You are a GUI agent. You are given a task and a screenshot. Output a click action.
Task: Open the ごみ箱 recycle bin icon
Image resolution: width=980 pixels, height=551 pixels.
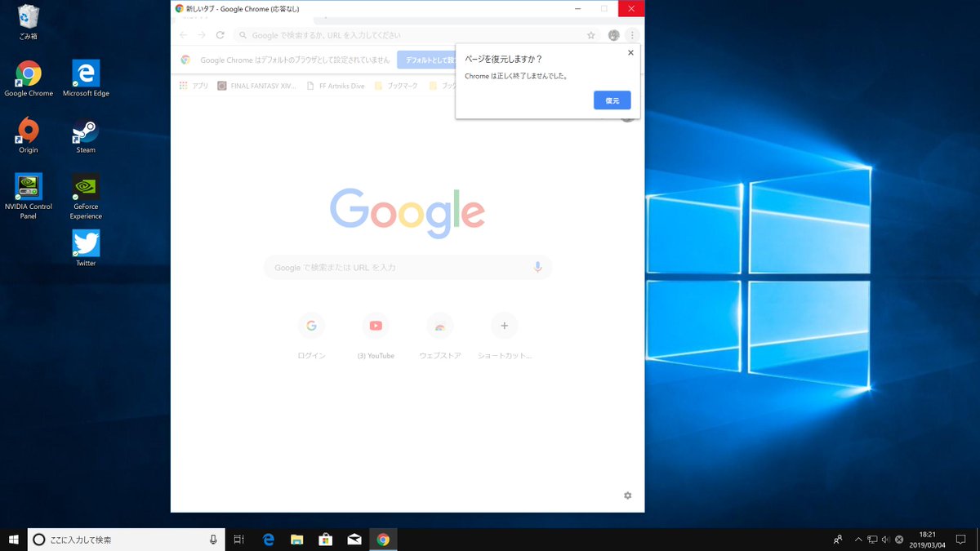(28, 22)
